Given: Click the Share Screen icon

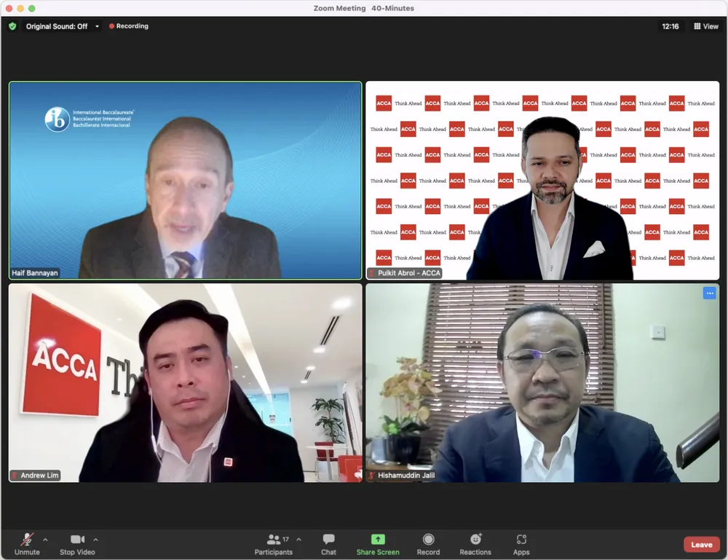Looking at the screenshot, I should pos(377,540).
